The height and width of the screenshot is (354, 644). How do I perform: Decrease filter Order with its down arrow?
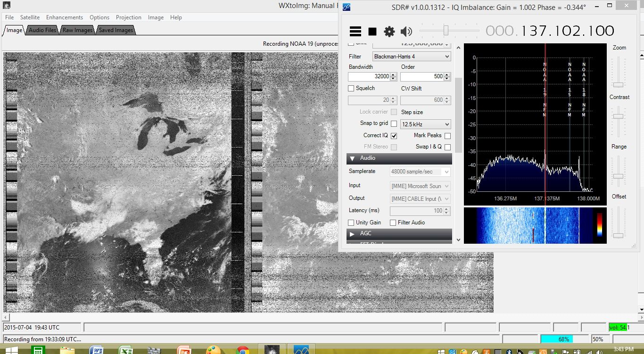point(447,78)
